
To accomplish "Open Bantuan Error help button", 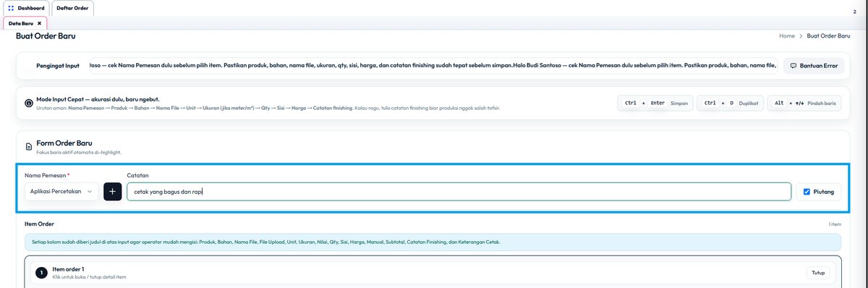I will coord(814,66).
